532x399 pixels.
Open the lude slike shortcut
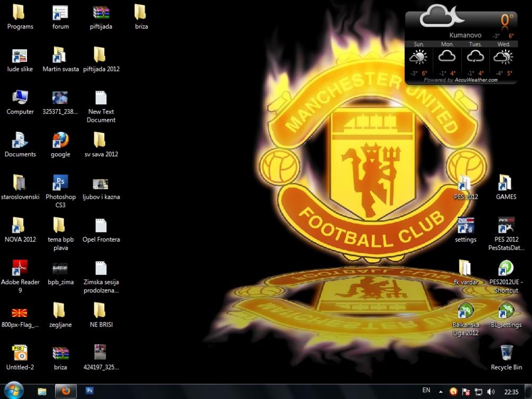coord(20,56)
